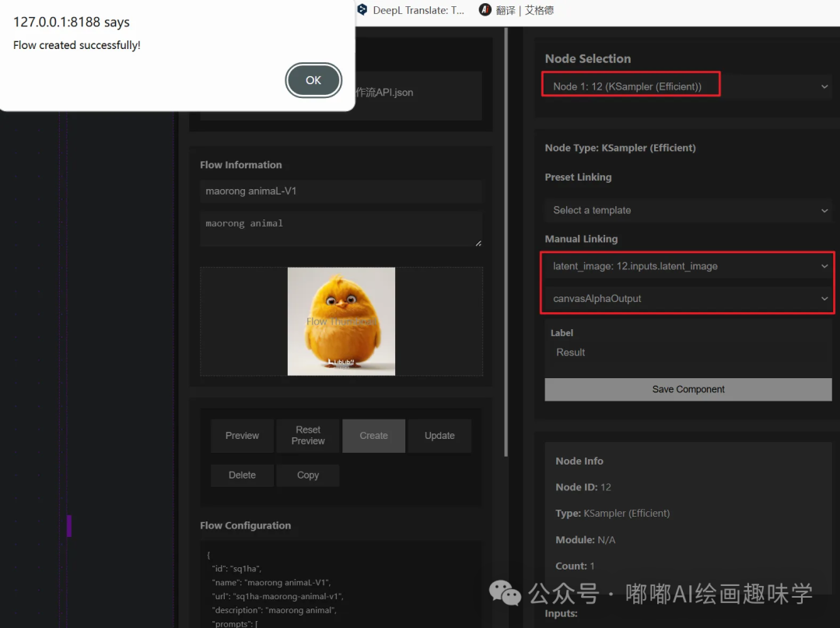Image resolution: width=840 pixels, height=628 pixels.
Task: Click the Preview button
Action: pyautogui.click(x=242, y=436)
